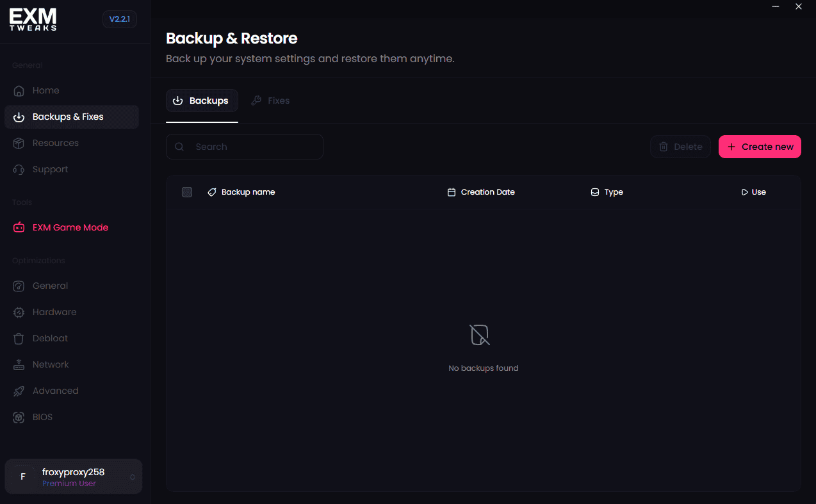Image resolution: width=816 pixels, height=504 pixels.
Task: Open the Home page in sidebar
Action: (x=72, y=90)
